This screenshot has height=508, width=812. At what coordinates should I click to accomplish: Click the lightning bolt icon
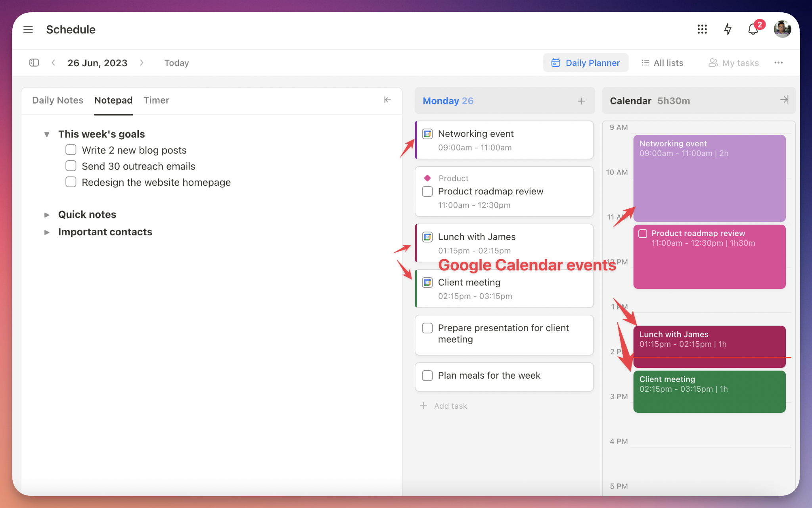coord(727,29)
